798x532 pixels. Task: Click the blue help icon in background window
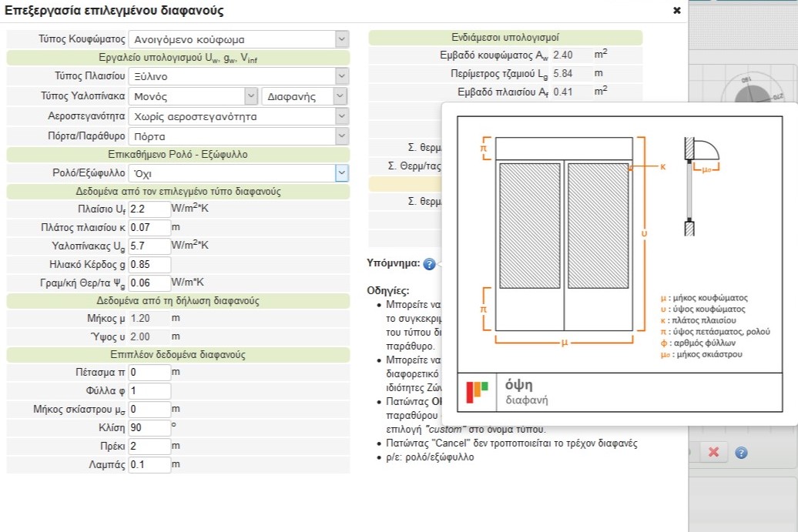(742, 453)
